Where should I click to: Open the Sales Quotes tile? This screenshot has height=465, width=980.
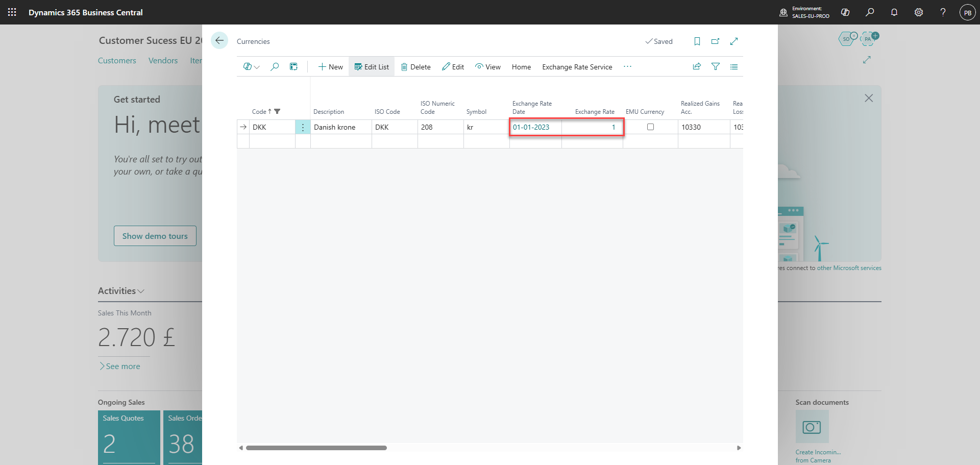[x=129, y=437]
